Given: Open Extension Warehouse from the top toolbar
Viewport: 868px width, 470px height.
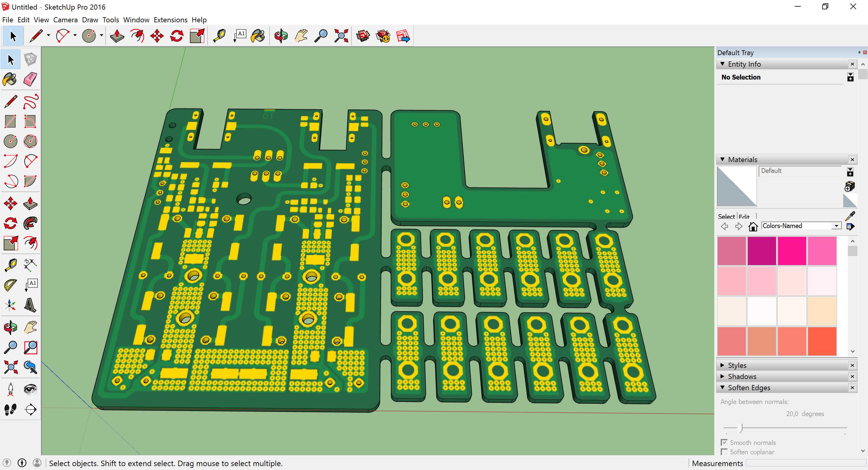Looking at the screenshot, I should tap(383, 36).
